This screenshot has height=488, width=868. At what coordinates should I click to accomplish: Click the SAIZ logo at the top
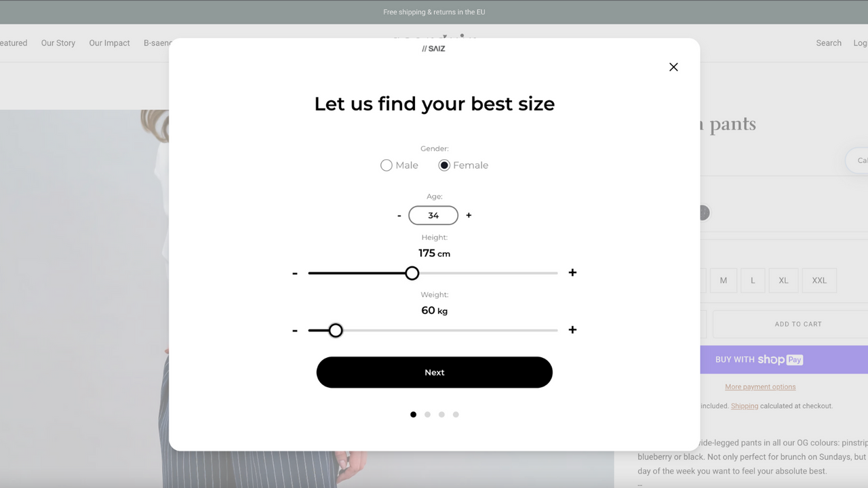coord(433,48)
